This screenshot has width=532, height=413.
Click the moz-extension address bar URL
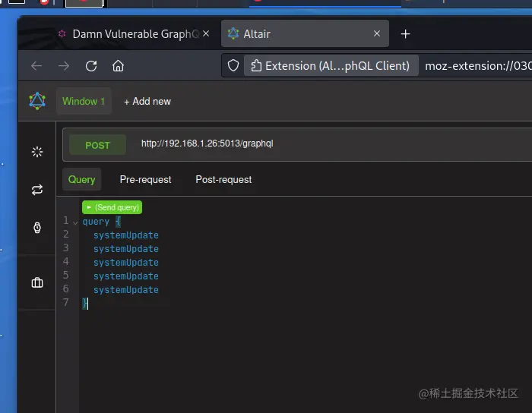pos(478,66)
